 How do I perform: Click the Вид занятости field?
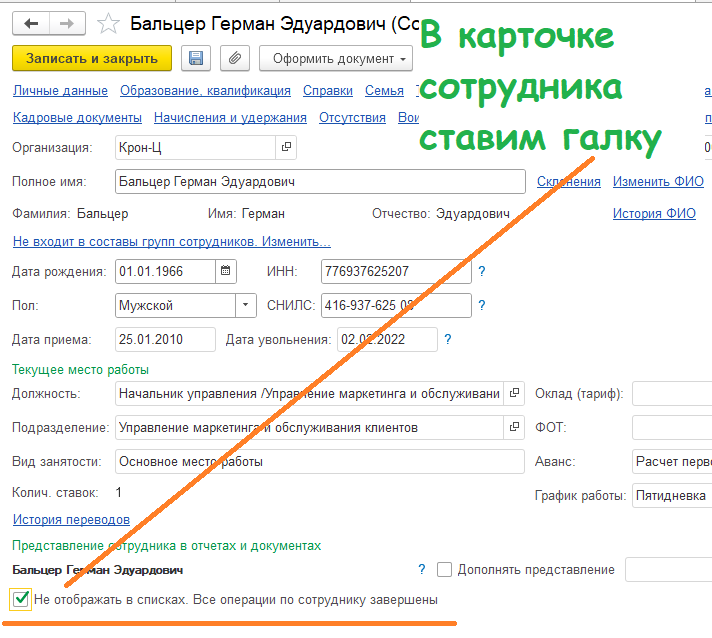320,461
